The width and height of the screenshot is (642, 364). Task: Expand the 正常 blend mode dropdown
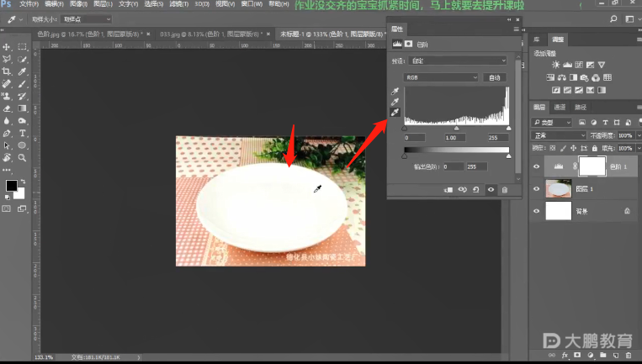click(560, 135)
